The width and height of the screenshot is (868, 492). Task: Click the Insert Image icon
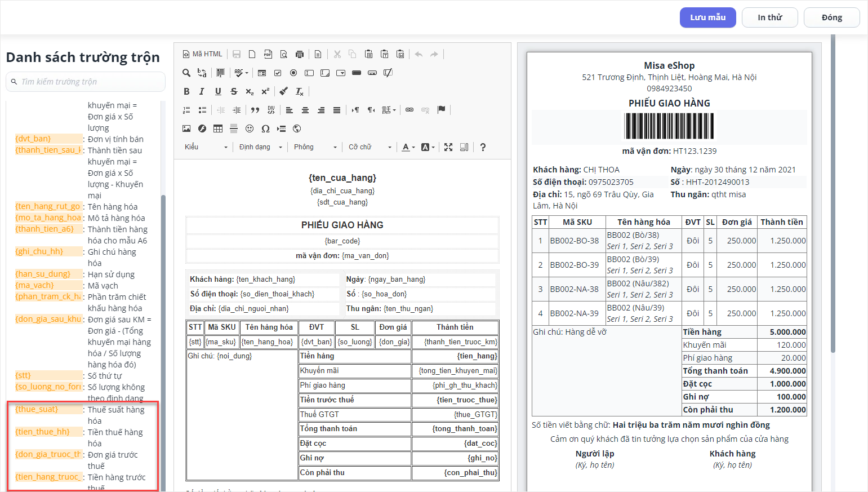[x=186, y=128]
